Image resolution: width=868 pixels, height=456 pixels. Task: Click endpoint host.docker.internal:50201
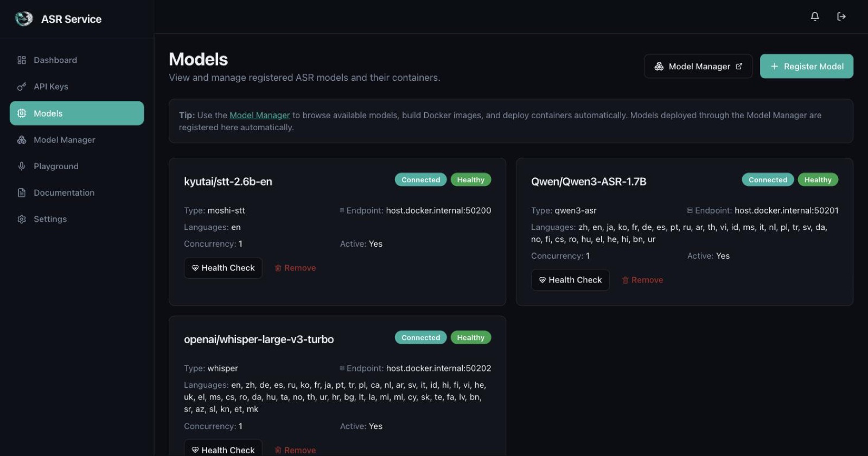point(787,210)
